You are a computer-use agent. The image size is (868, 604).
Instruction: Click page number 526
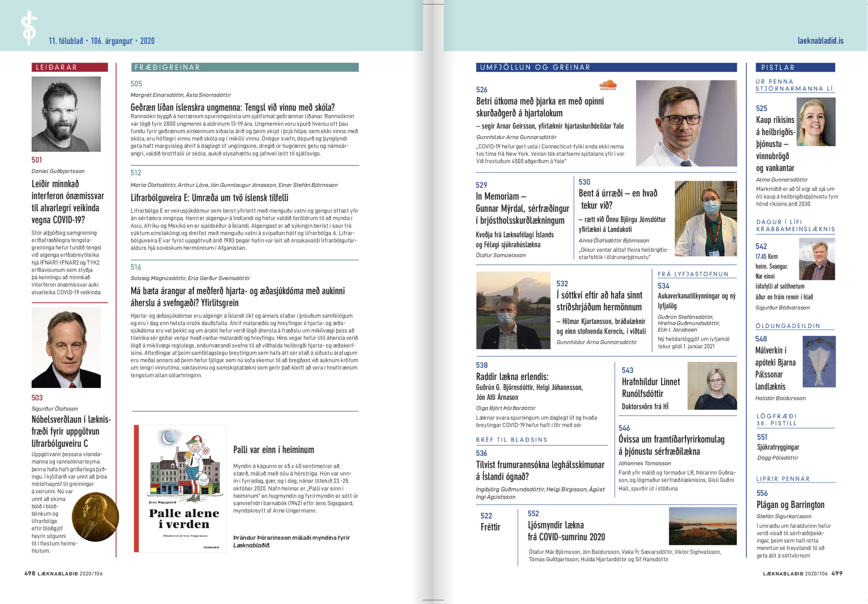482,90
